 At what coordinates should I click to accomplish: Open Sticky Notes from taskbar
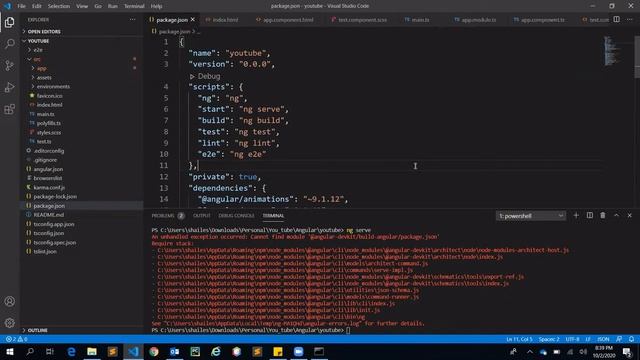[x=278, y=351]
